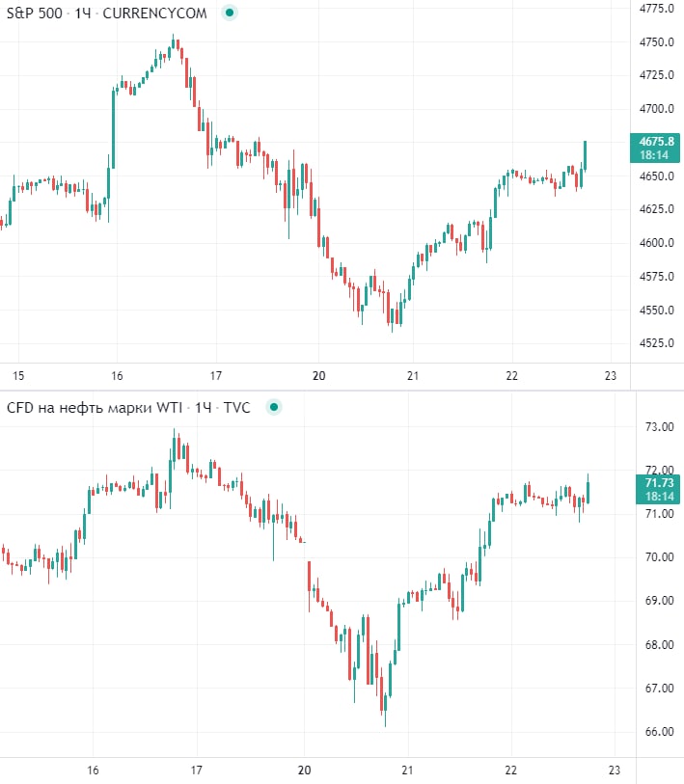Click the 4600.0 level on the S&P price scale

(656, 243)
